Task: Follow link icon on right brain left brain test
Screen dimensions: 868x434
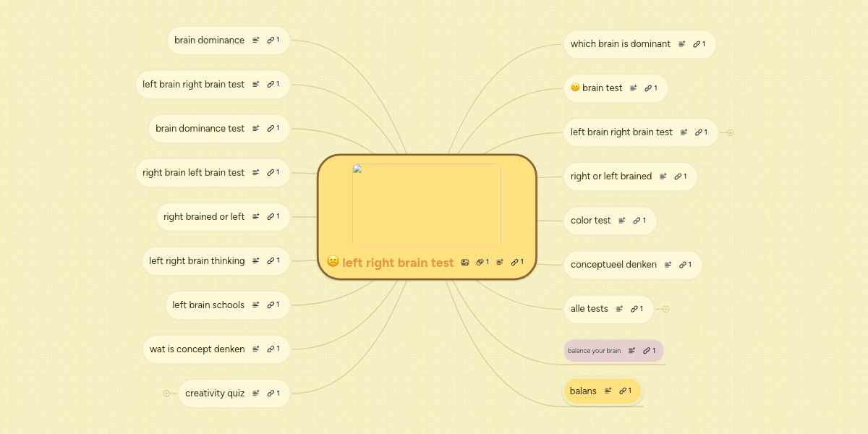Action: [x=273, y=173]
